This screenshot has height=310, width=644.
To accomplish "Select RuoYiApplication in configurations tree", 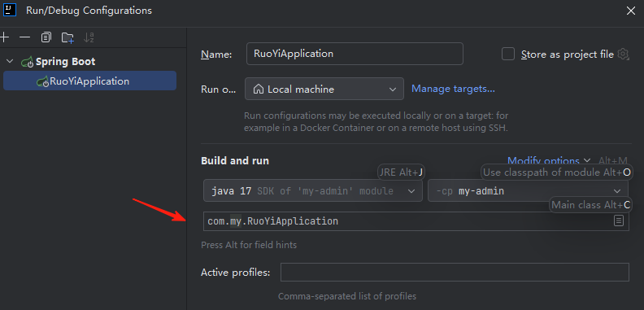I will 89,81.
